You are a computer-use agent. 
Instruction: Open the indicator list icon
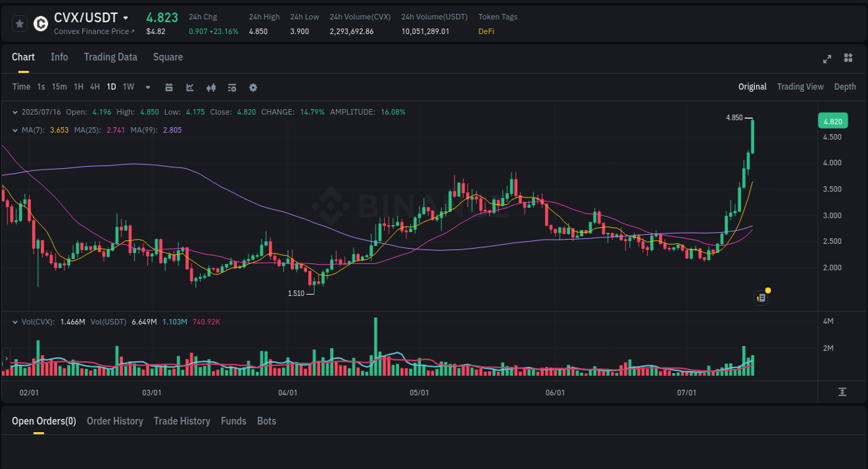tap(231, 87)
